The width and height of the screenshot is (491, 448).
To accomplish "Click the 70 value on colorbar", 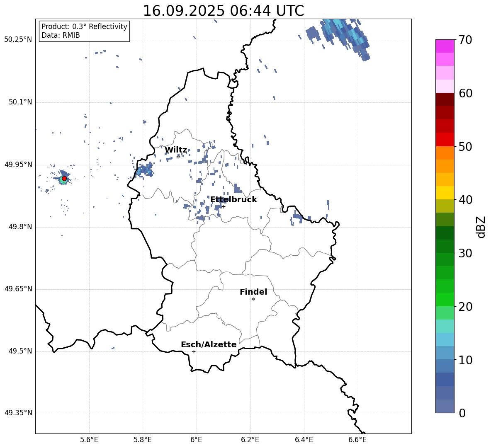I will [x=465, y=40].
